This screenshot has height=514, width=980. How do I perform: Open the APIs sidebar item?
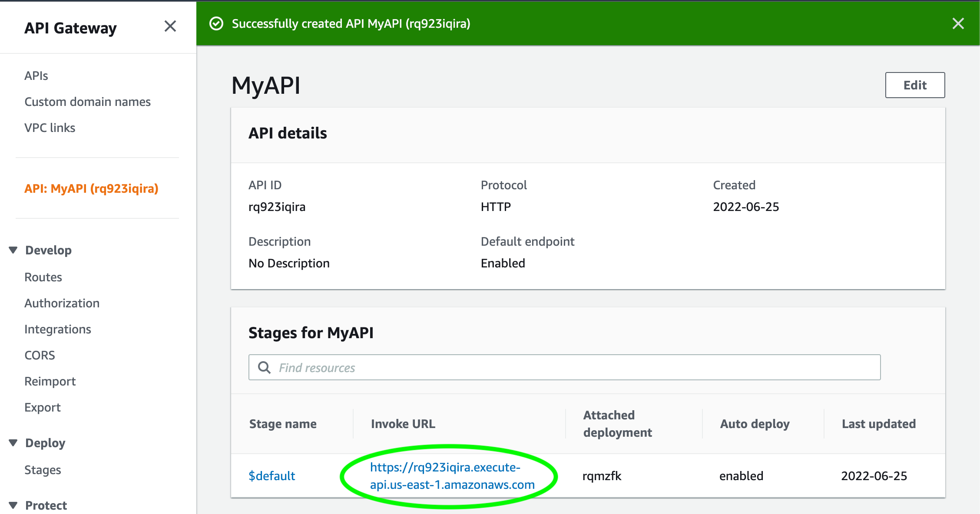point(36,76)
